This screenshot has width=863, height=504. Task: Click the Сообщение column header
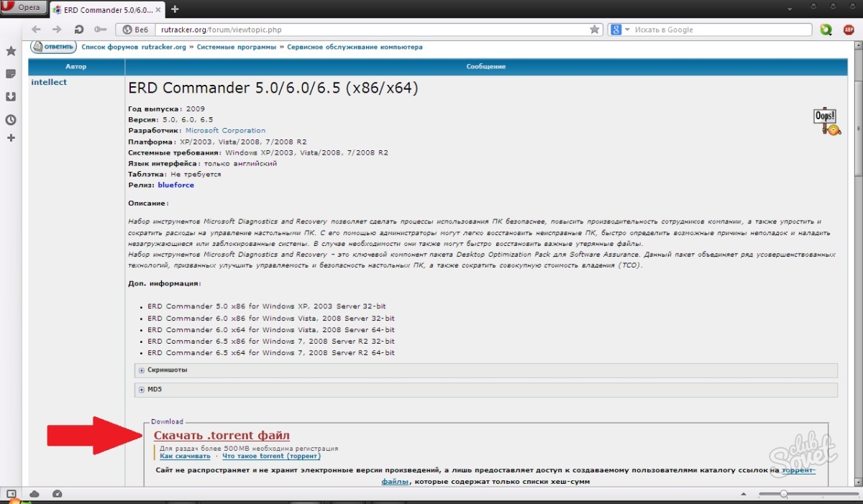pyautogui.click(x=485, y=66)
